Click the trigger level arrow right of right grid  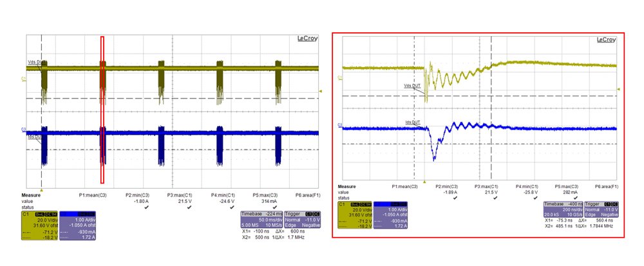click(620, 89)
